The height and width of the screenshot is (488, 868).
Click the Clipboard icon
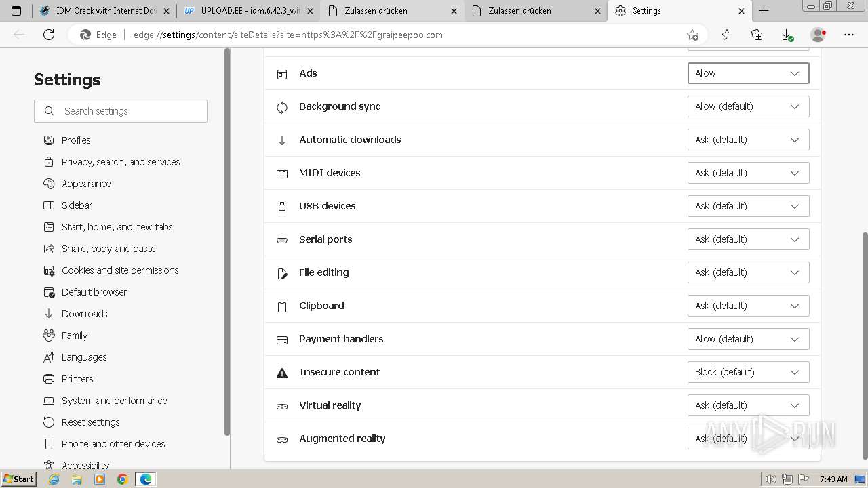point(282,306)
